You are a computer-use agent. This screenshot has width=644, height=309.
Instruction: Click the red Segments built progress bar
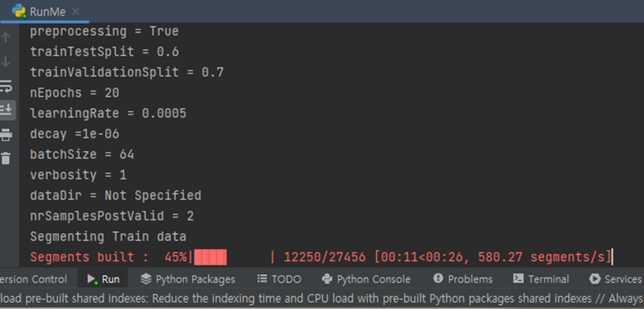[x=210, y=258]
